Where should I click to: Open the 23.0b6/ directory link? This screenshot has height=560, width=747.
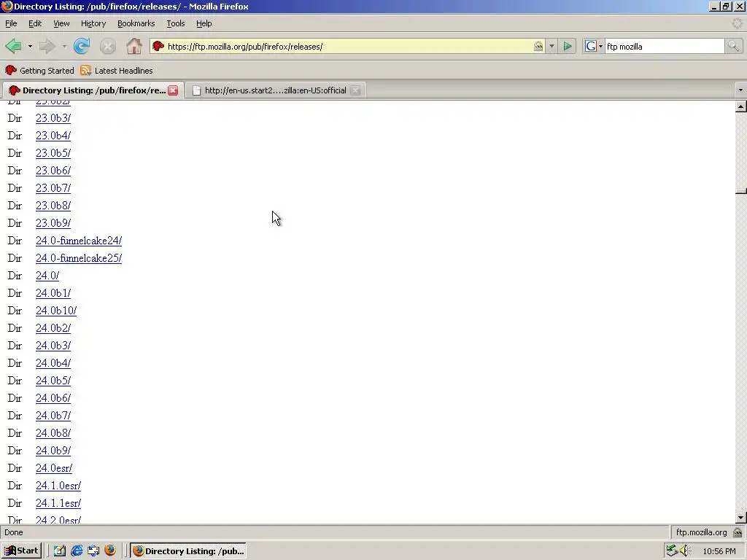coord(53,171)
